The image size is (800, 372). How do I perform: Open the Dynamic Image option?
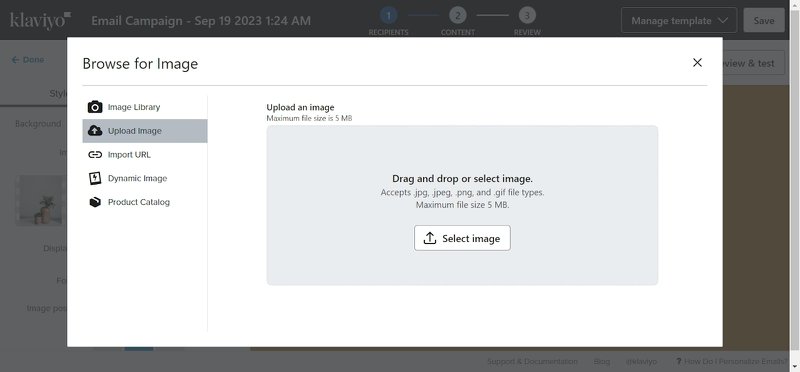click(145, 178)
